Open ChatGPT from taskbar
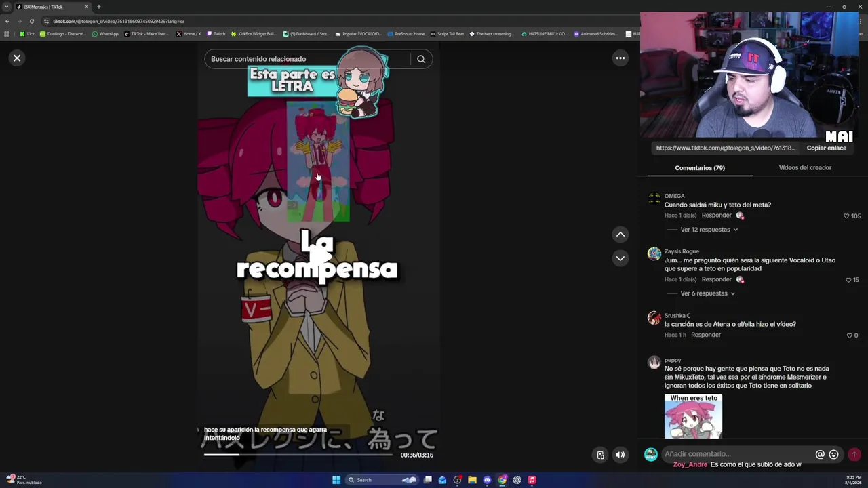The image size is (868, 488). click(x=517, y=480)
